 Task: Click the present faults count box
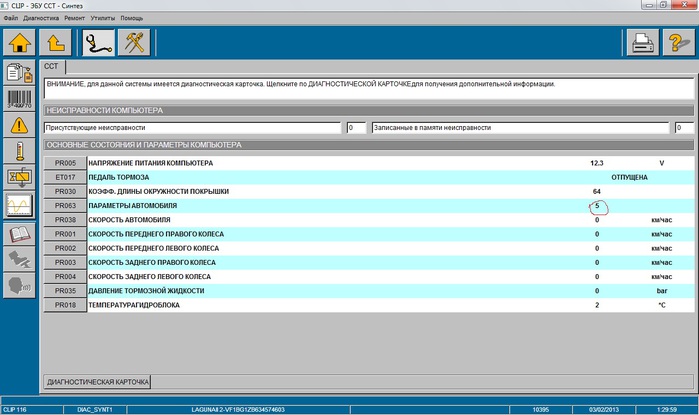tap(356, 128)
